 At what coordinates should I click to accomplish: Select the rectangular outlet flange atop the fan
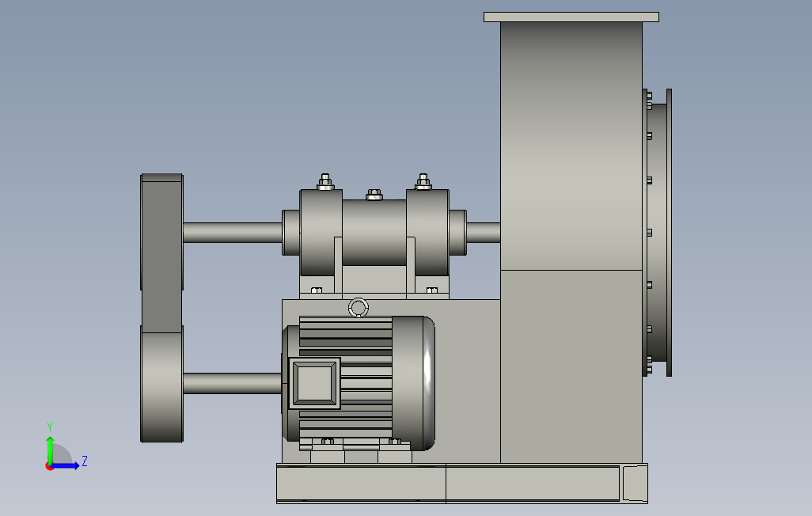click(571, 17)
